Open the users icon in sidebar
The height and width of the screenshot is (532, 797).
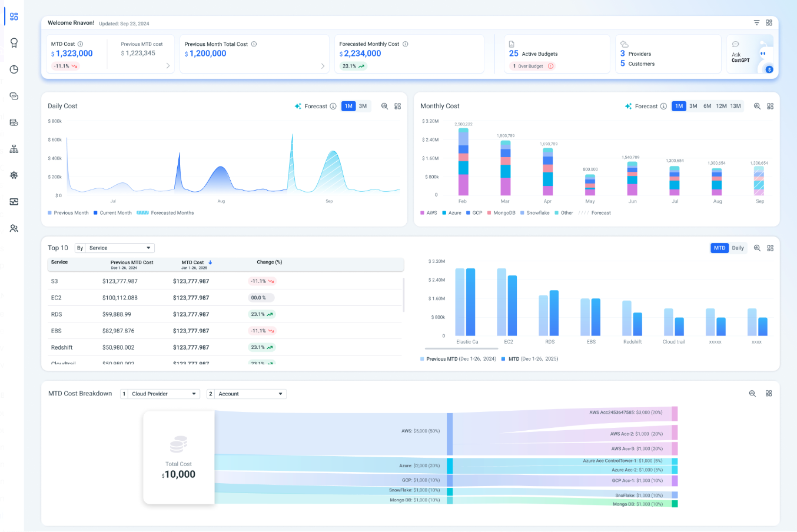click(x=14, y=228)
